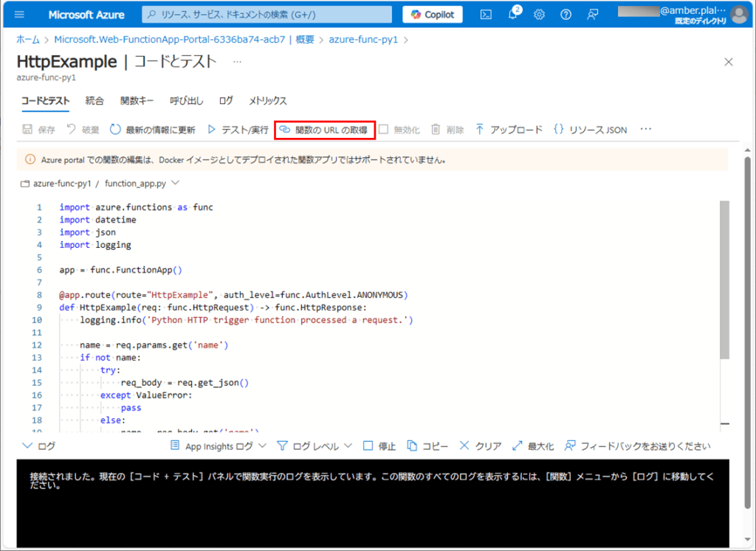This screenshot has height=551, width=756.
Task: Collapse the ログ panel chevron
Action: tap(28, 446)
